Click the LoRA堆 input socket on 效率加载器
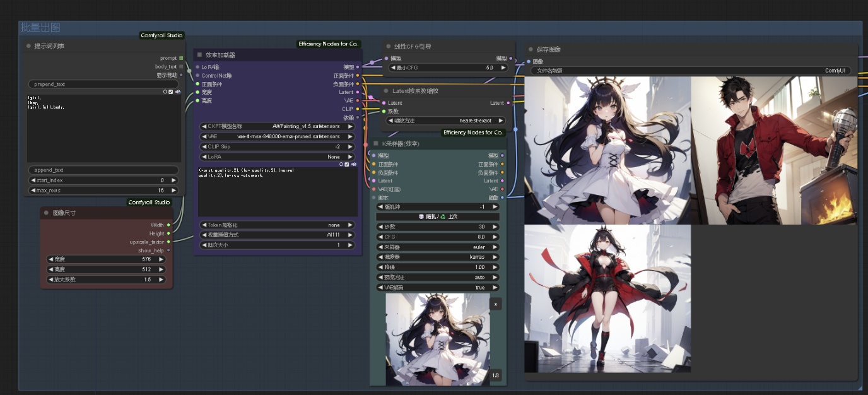 point(197,67)
